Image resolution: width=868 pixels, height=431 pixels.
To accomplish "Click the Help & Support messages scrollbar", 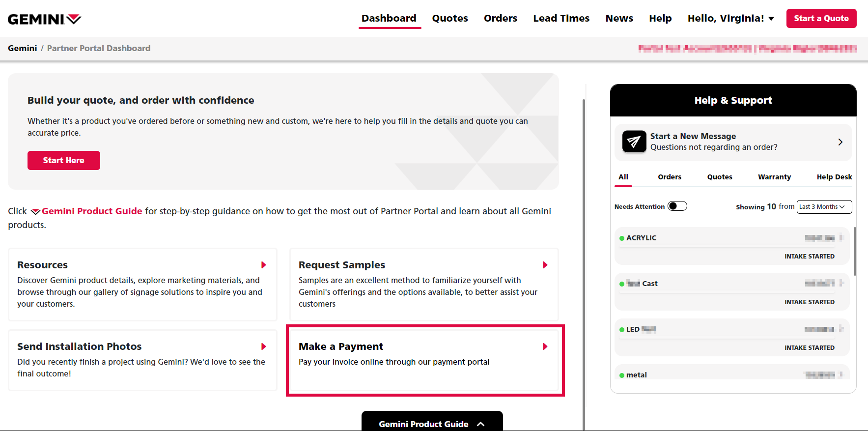I will (855, 251).
